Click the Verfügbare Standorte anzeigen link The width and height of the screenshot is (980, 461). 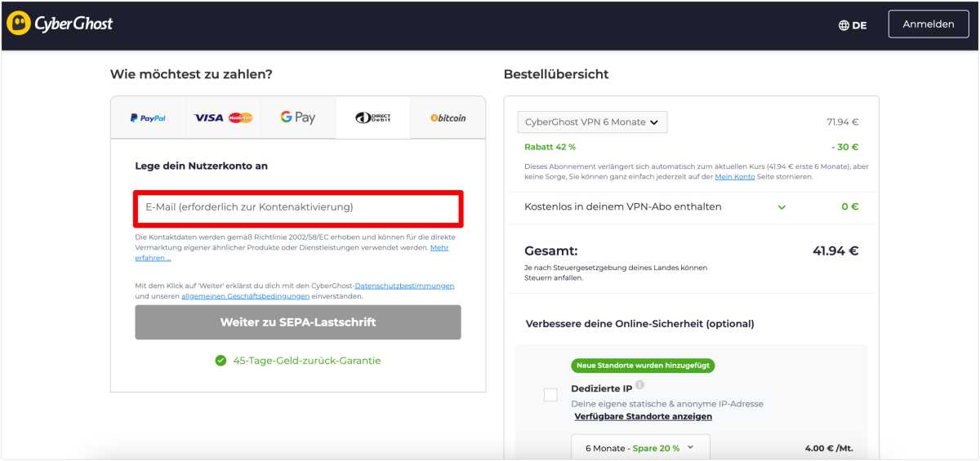pyautogui.click(x=643, y=416)
